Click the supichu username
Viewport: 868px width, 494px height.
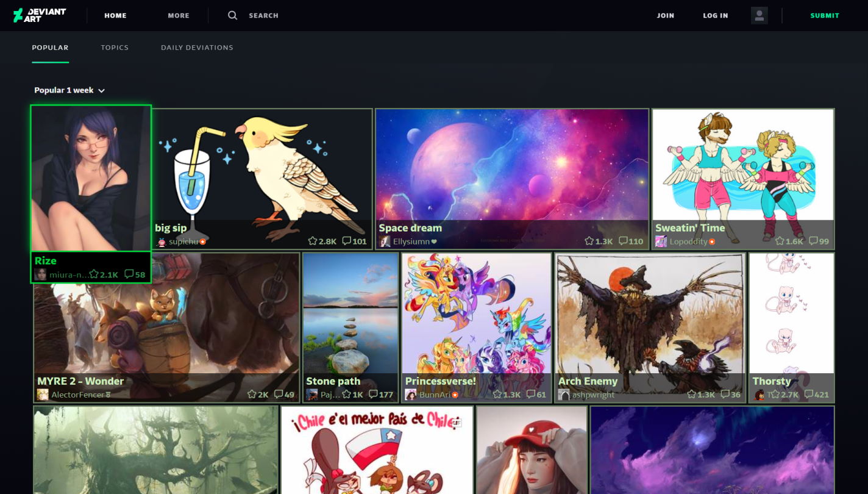[x=183, y=242]
